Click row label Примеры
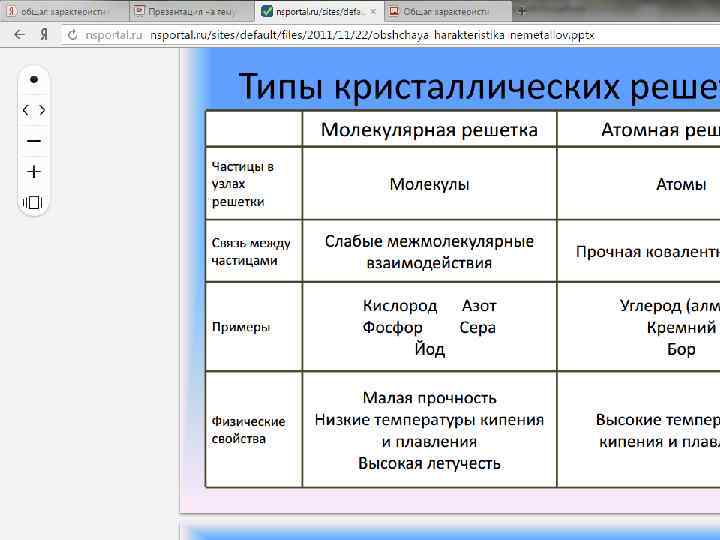 (241, 327)
